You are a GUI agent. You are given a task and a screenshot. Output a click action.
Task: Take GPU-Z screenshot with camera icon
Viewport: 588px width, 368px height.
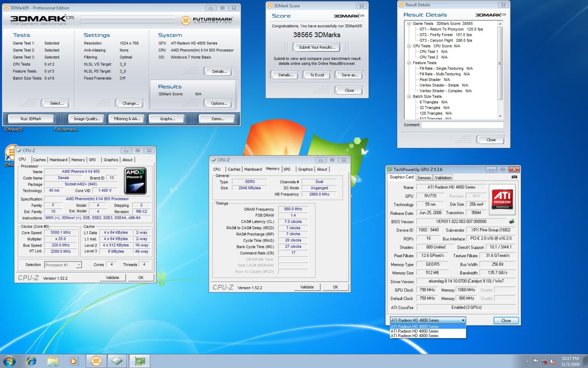pos(514,177)
